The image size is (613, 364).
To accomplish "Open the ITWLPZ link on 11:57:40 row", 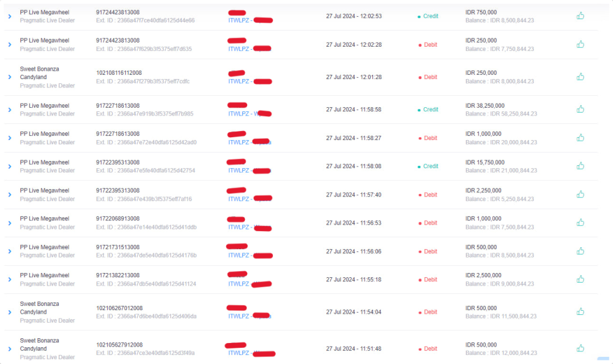I will coord(239,199).
